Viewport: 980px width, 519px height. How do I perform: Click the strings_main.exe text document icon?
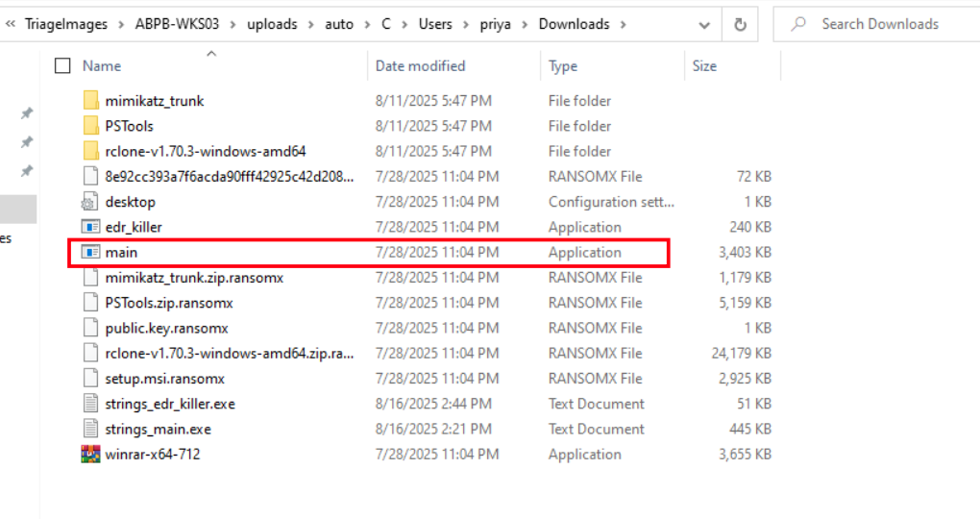(91, 429)
